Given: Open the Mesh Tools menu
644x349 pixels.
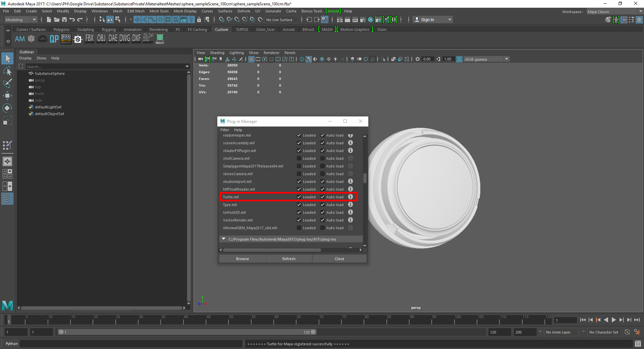Looking at the screenshot, I should pyautogui.click(x=159, y=11).
